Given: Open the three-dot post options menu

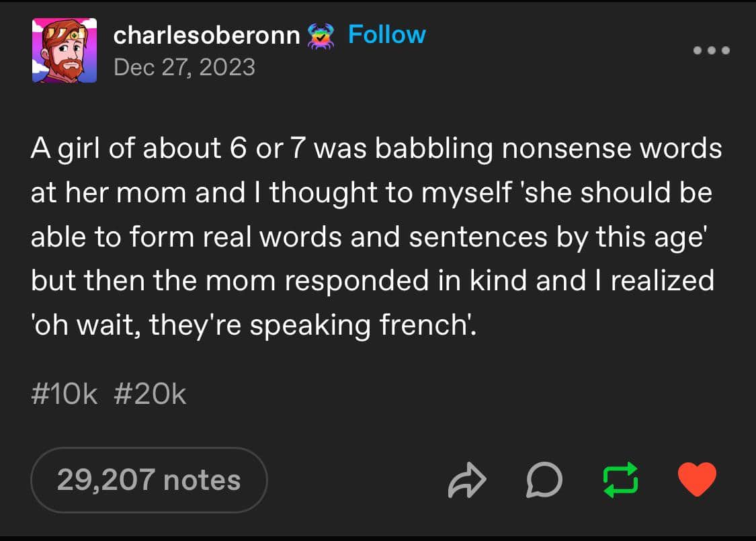Looking at the screenshot, I should click(x=711, y=51).
